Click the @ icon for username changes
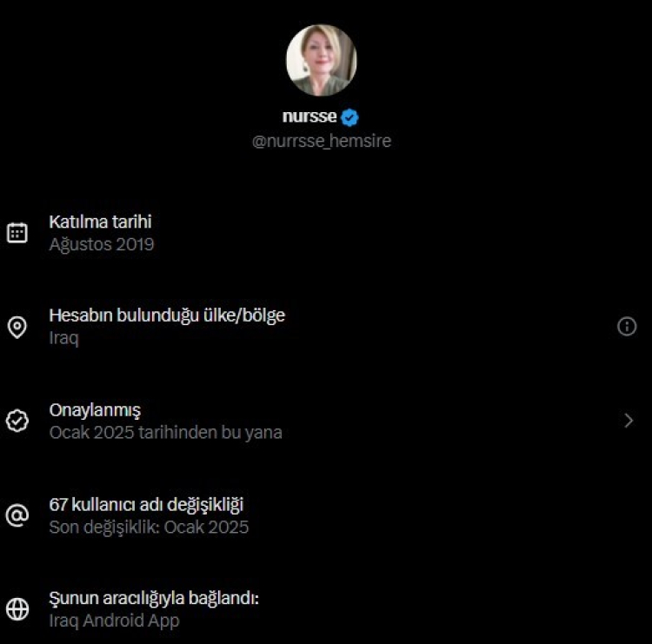This screenshot has width=652, height=644. click(x=17, y=515)
